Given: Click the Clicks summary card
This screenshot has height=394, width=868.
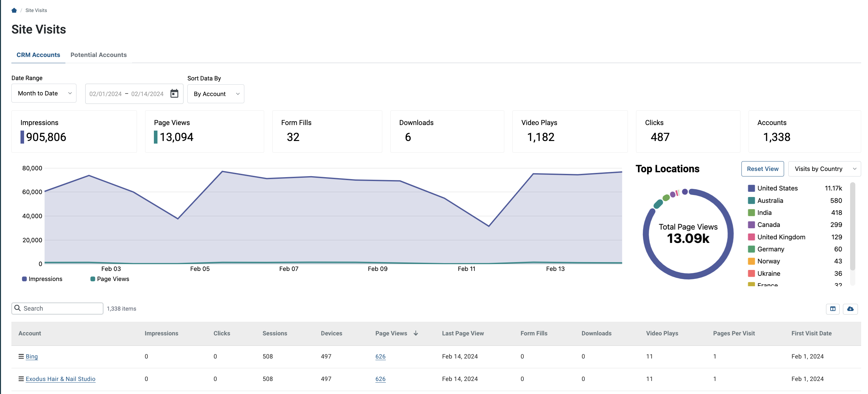Looking at the screenshot, I should (x=688, y=132).
